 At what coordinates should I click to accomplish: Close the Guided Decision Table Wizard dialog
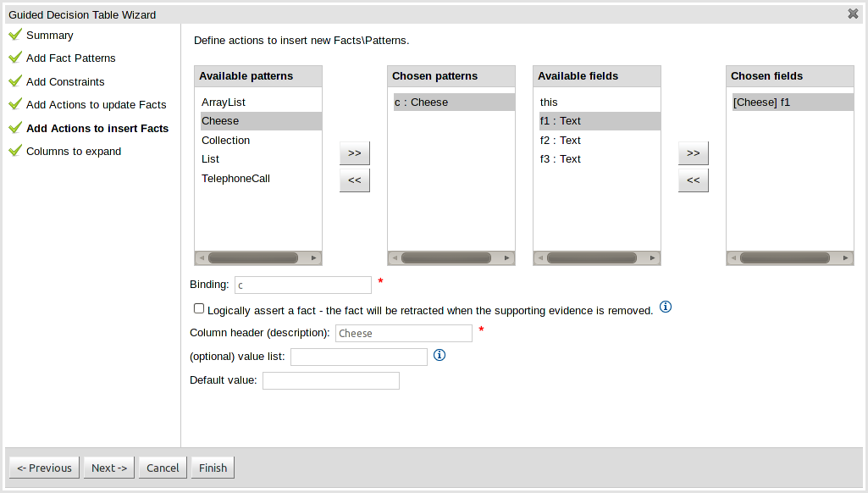click(853, 14)
